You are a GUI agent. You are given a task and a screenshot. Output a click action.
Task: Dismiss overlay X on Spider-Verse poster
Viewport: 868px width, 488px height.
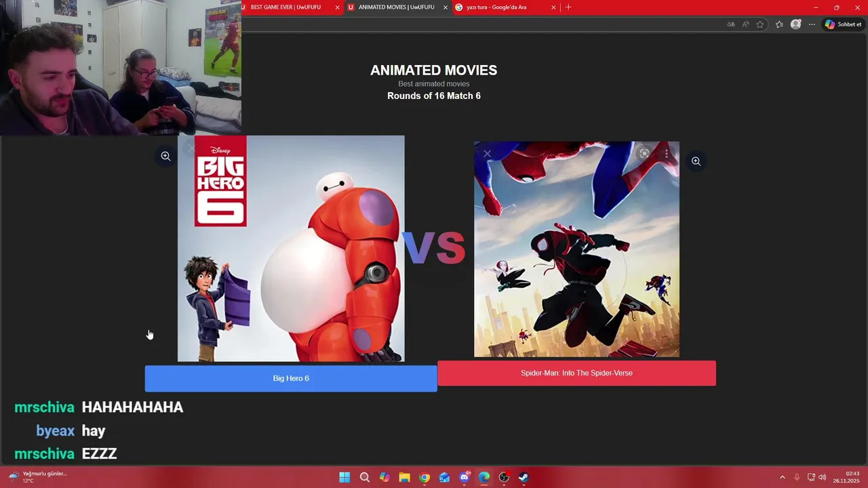[487, 154]
